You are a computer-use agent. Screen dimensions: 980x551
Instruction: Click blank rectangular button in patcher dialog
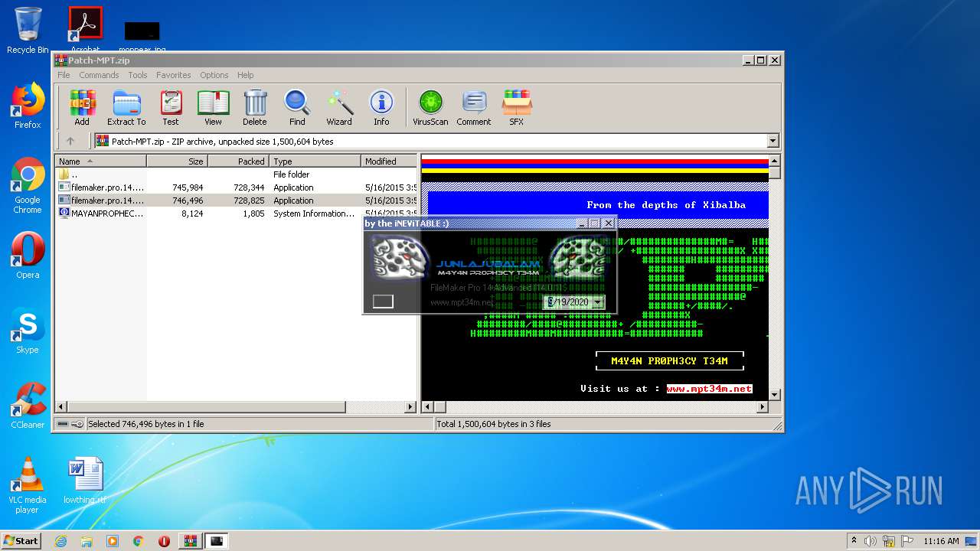pyautogui.click(x=383, y=302)
